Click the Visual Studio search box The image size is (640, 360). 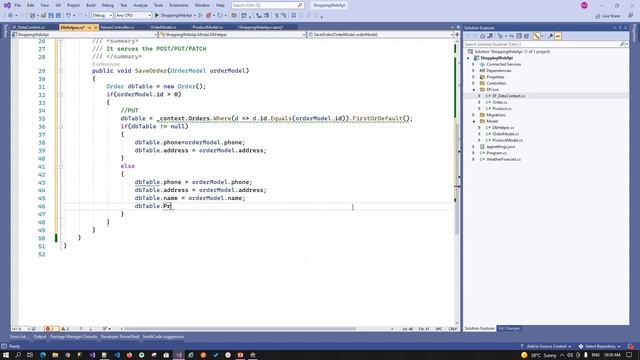(267, 5)
